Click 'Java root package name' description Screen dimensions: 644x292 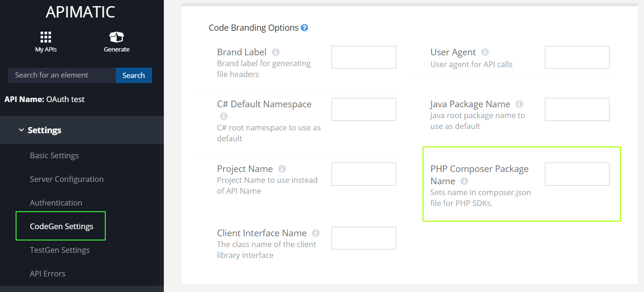tap(478, 120)
